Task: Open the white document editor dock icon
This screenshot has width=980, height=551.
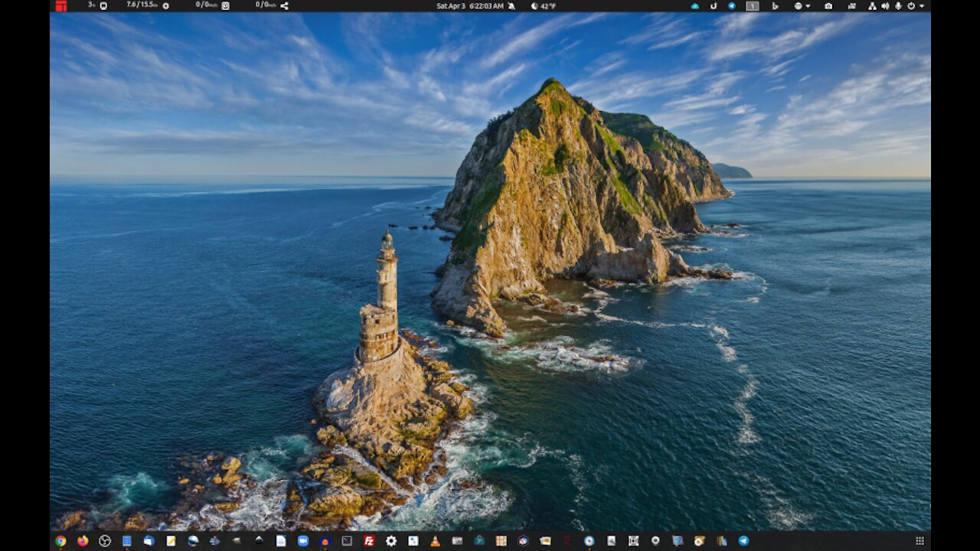Action: pyautogui.click(x=281, y=541)
